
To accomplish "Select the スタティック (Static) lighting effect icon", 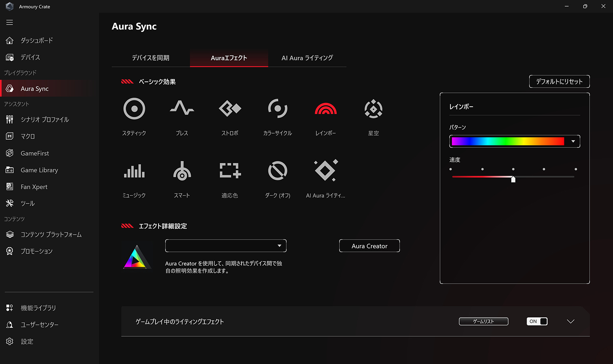I will 134,109.
